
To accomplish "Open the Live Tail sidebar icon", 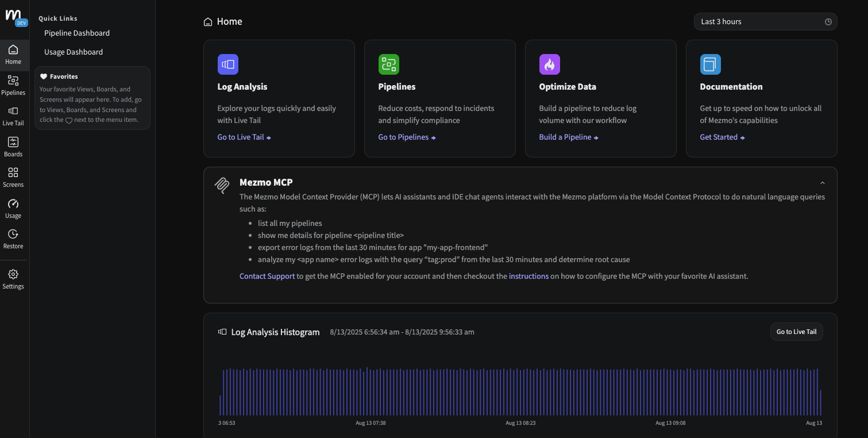I will (13, 111).
